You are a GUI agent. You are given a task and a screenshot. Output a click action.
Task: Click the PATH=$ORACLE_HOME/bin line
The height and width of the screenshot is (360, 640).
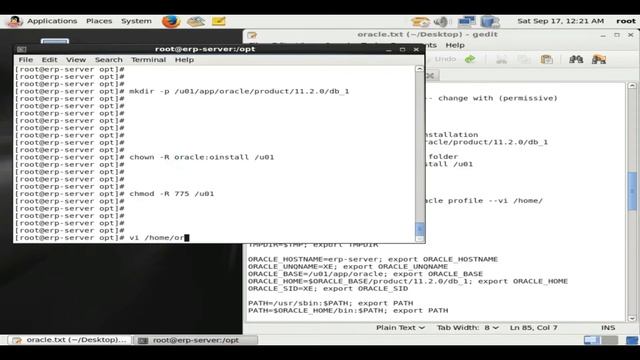[348, 311]
